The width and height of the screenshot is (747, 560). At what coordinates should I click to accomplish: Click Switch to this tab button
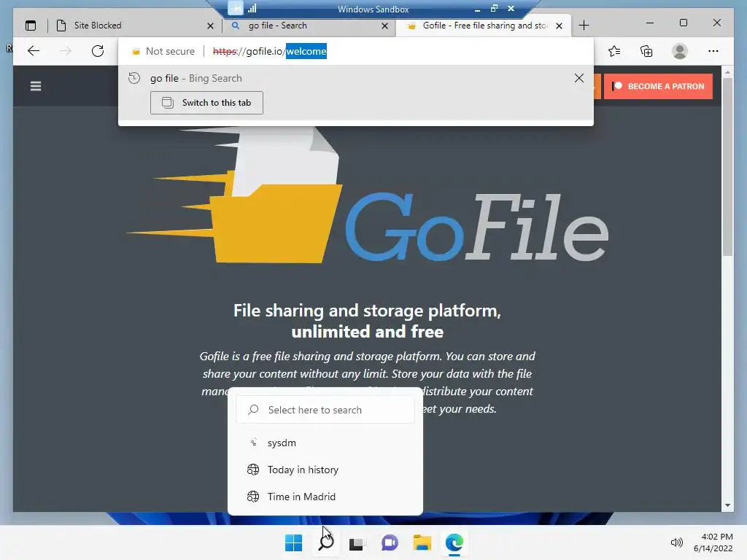[x=206, y=103]
